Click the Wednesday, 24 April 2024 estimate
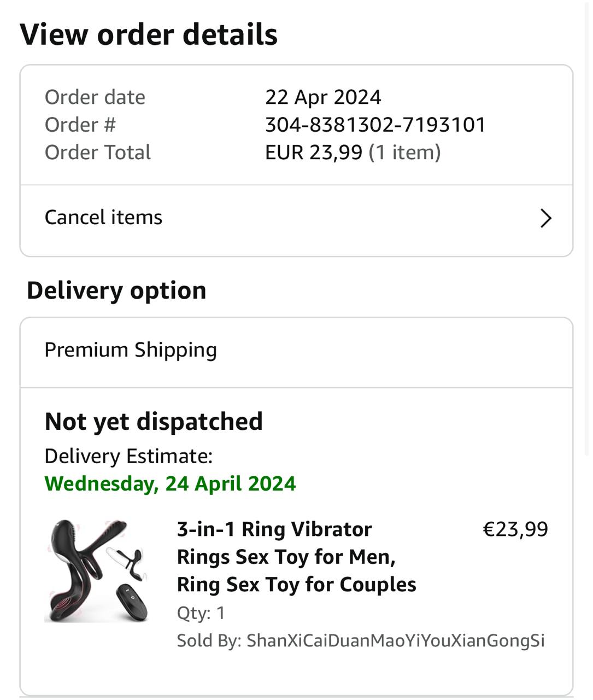Screen dimensions: 593x700 (170, 483)
